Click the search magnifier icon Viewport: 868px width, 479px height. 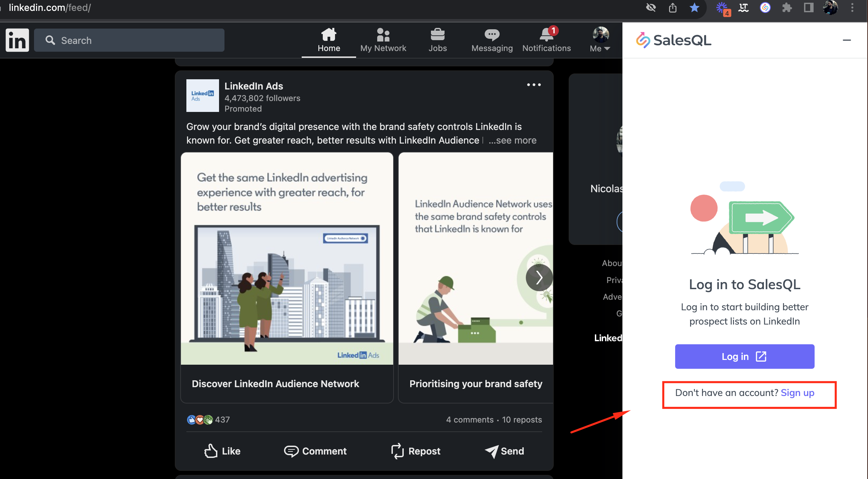pos(50,40)
